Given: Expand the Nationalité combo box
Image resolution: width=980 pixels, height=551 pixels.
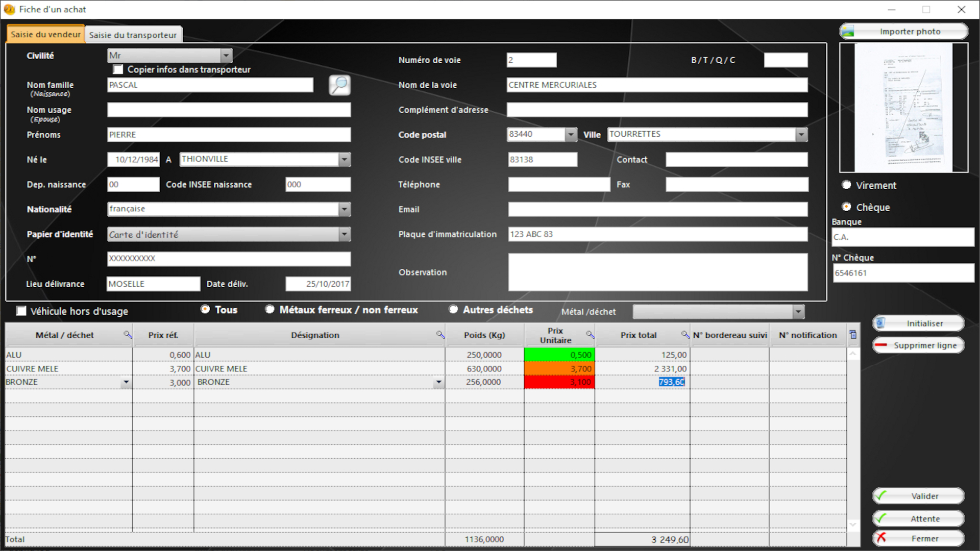Looking at the screenshot, I should (x=345, y=209).
